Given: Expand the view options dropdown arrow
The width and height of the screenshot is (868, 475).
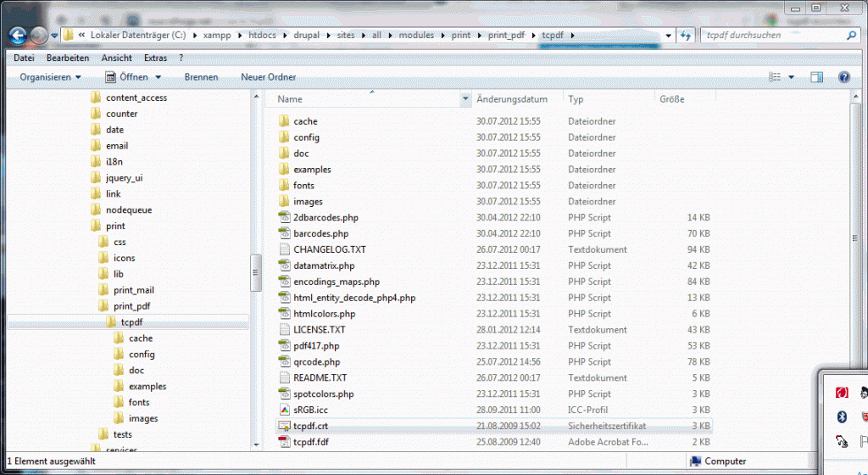Looking at the screenshot, I should 792,76.
